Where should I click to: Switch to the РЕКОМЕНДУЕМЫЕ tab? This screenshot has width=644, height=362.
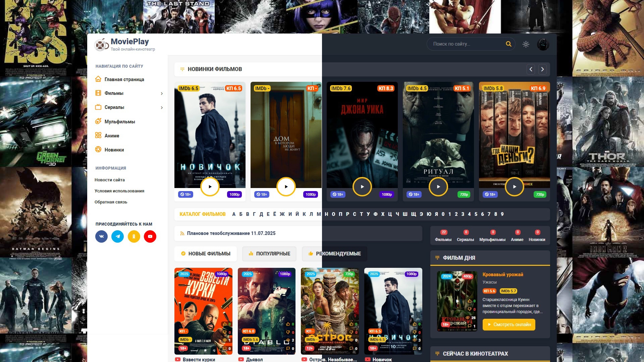(x=334, y=254)
